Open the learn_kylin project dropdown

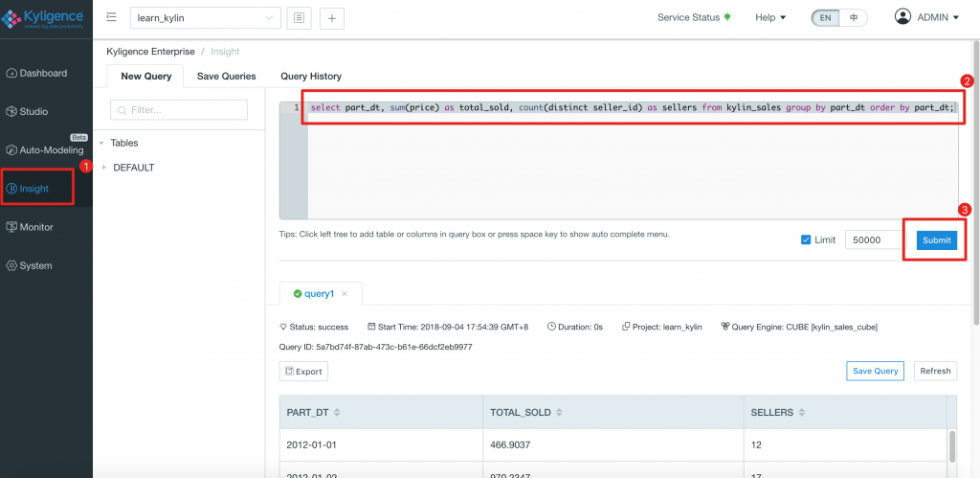coord(206,18)
